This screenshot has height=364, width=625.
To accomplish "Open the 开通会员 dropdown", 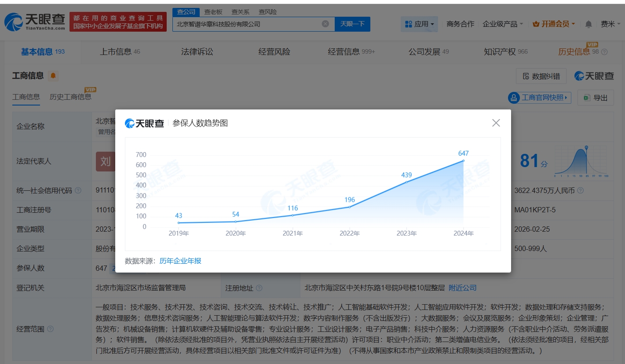I will click(554, 24).
